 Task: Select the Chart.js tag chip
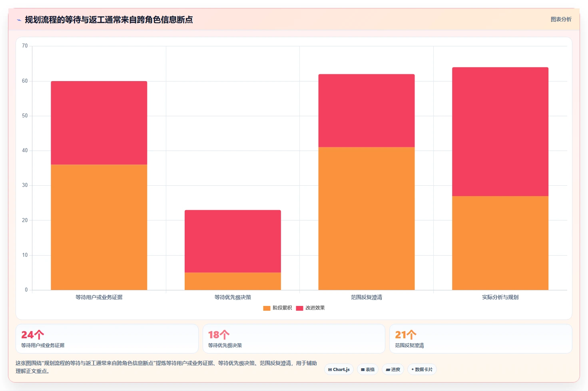339,369
